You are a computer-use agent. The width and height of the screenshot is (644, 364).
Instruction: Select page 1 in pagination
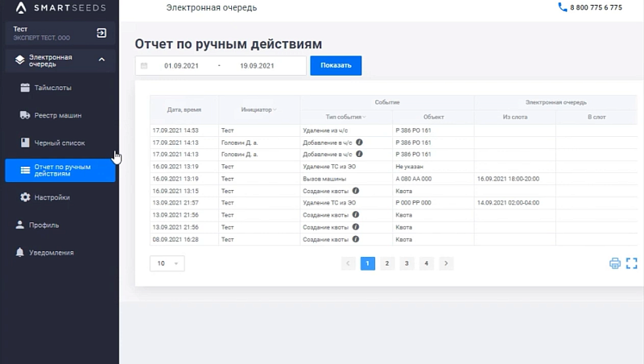pos(368,263)
